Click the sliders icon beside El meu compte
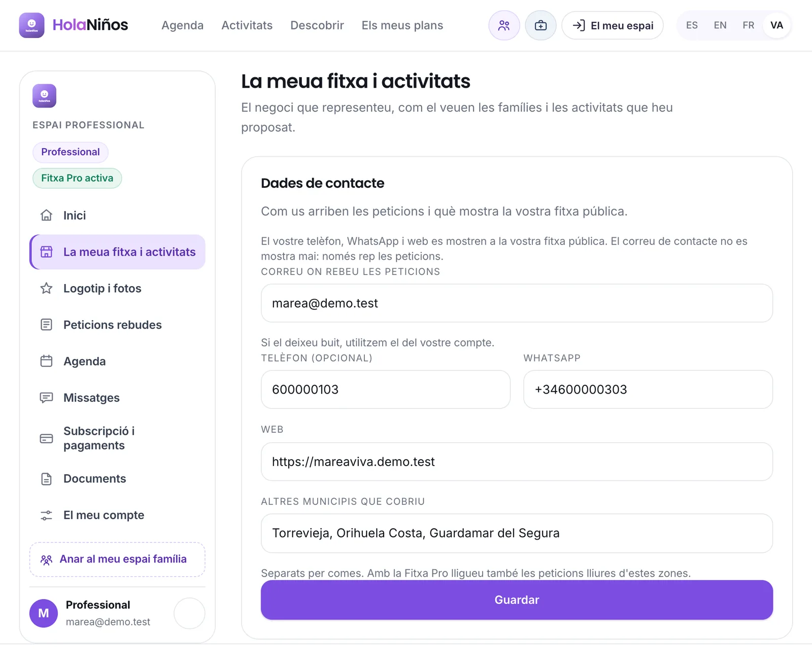812x668 pixels. [46, 515]
